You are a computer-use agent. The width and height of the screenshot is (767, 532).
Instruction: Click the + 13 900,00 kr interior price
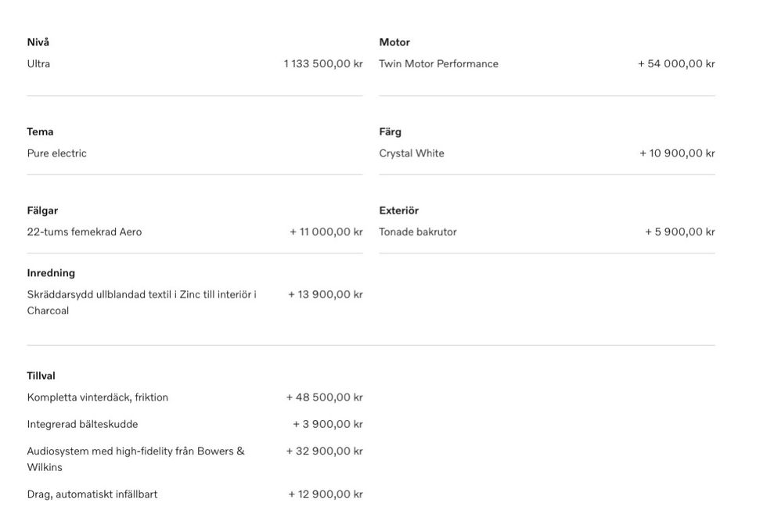click(x=325, y=295)
